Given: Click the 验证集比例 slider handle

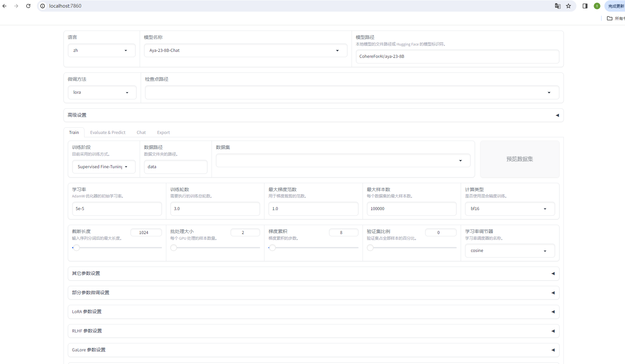Looking at the screenshot, I should tap(370, 248).
